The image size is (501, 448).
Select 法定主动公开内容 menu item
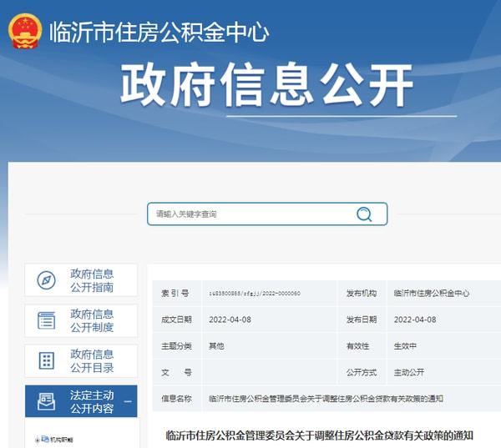tap(81, 401)
